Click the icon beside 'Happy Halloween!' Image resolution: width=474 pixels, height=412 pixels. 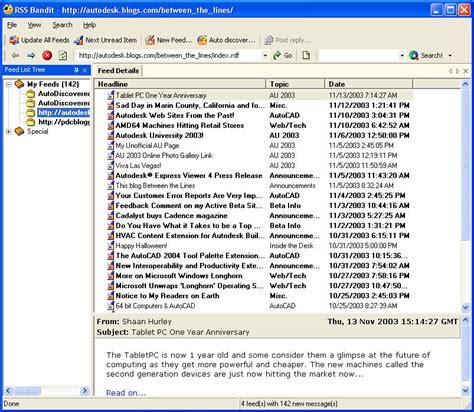tap(111, 246)
